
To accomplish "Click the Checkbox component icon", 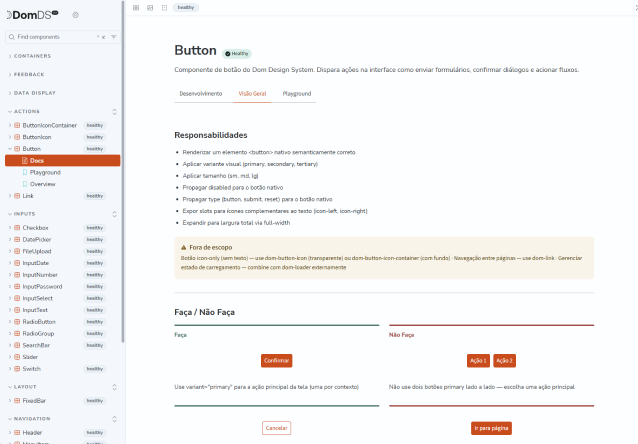I will click(x=17, y=228).
